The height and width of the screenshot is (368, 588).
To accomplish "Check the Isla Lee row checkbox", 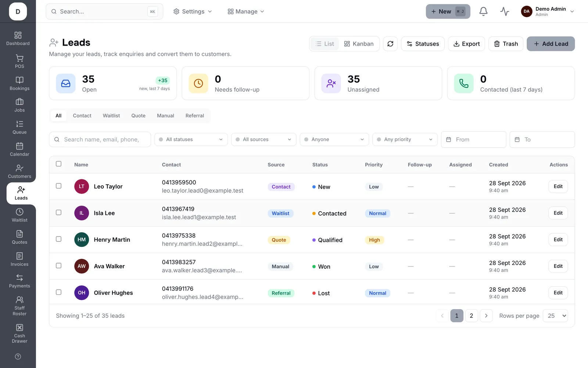I will 58,212.
